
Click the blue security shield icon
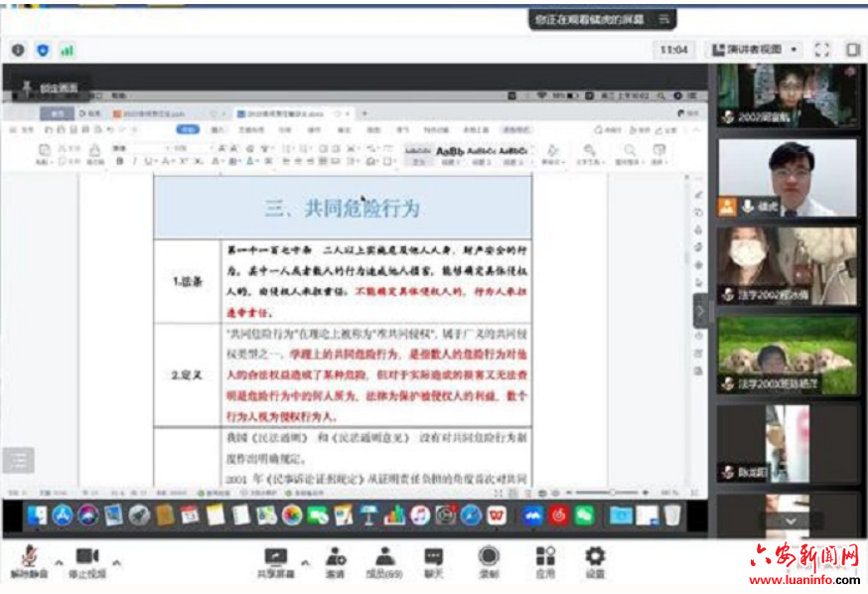tap(43, 50)
